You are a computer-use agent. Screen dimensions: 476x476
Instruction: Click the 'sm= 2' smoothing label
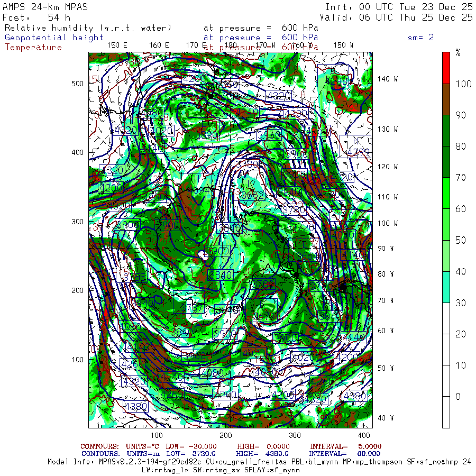click(x=421, y=38)
